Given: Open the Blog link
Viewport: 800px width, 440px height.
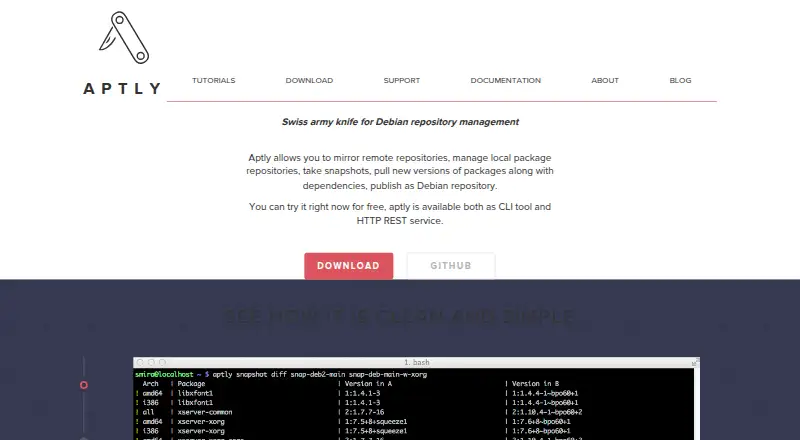Looking at the screenshot, I should click(x=680, y=81).
